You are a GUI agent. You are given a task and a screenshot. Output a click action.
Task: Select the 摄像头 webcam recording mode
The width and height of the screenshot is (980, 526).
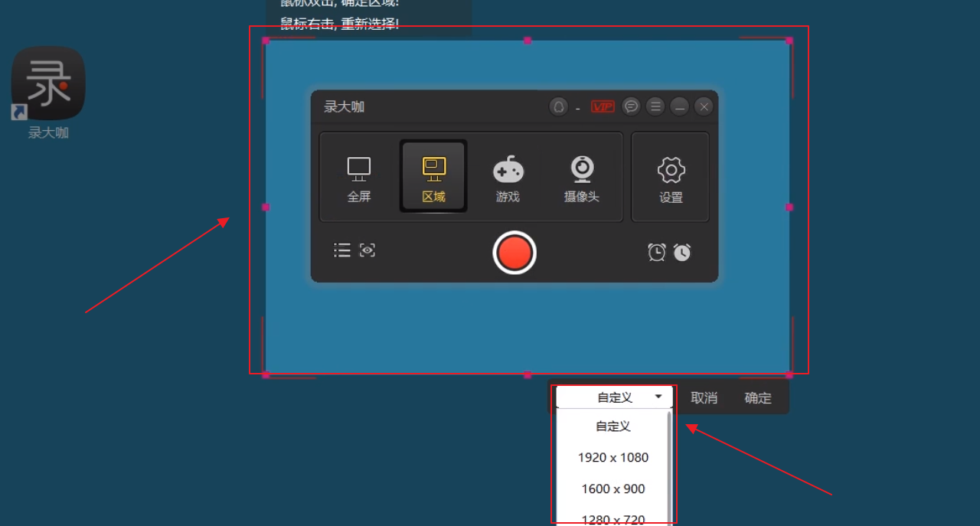tap(582, 177)
